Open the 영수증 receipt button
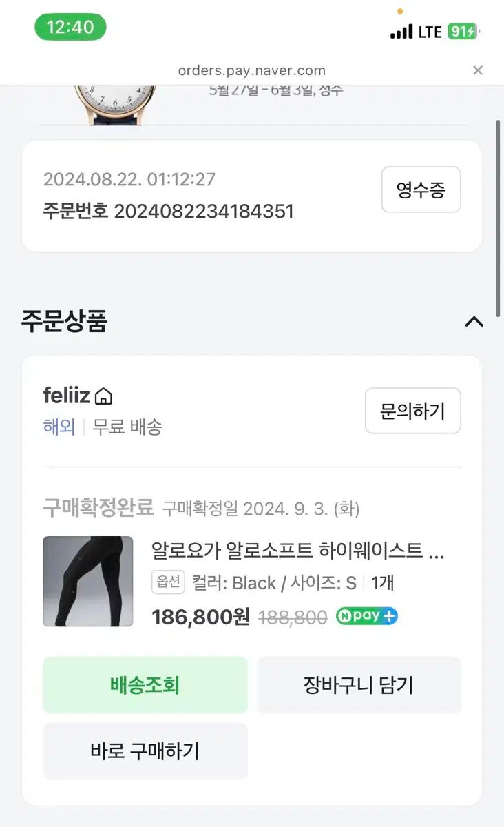This screenshot has height=827, width=504. (421, 190)
